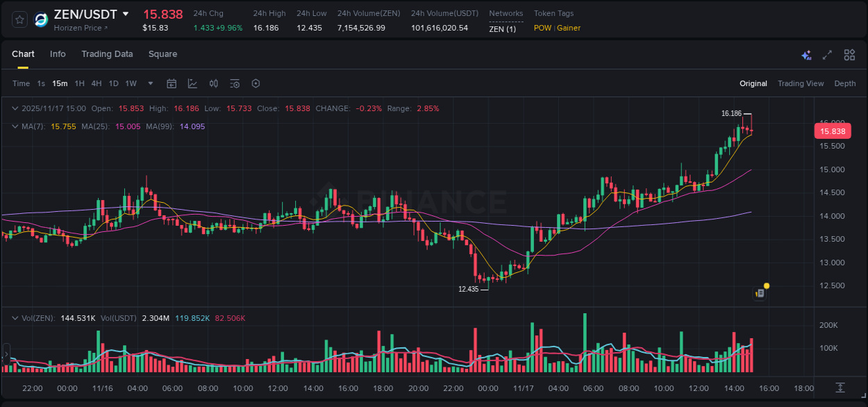Open the Info tab
Image resolution: width=868 pixels, height=407 pixels.
tap(58, 54)
